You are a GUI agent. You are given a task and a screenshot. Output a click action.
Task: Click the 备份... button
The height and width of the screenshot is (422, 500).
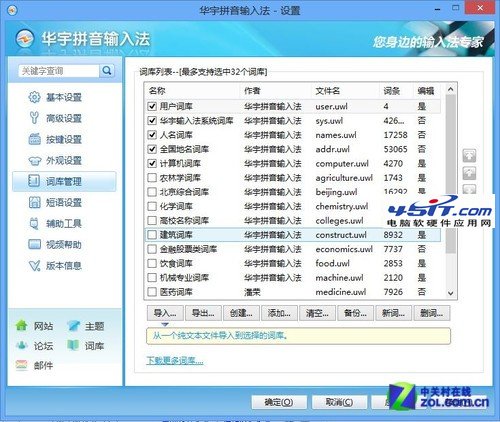(355, 313)
